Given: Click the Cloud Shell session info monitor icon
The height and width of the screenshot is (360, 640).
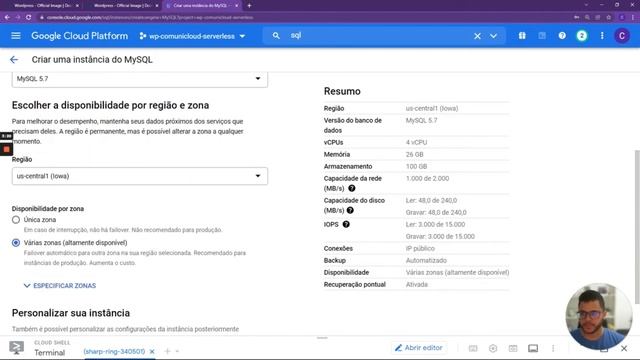Looking at the screenshot, I should click(x=533, y=348).
